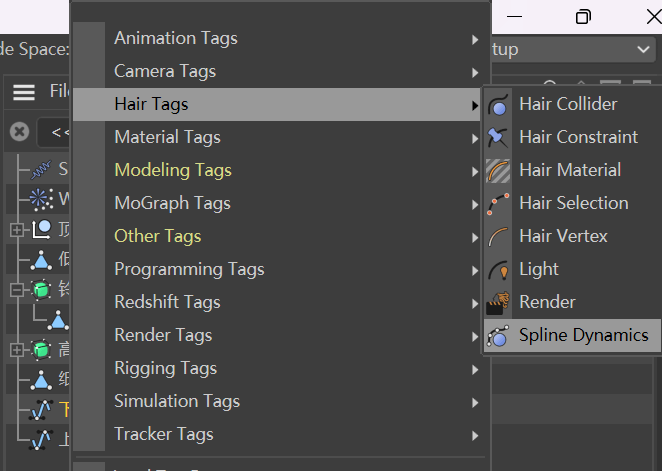Open the Redshift Tags submenu
The height and width of the screenshot is (471, 662).
point(277,302)
